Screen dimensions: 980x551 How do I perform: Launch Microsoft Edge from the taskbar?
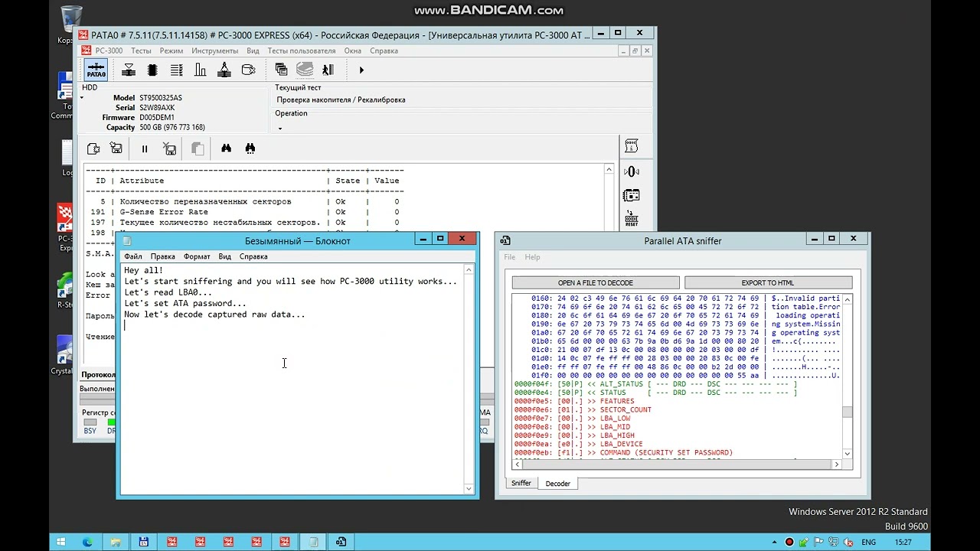tap(87, 542)
